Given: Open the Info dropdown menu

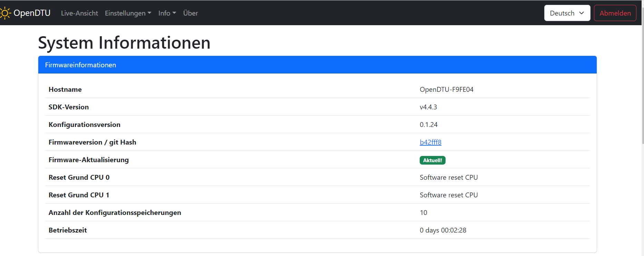Looking at the screenshot, I should [x=167, y=13].
